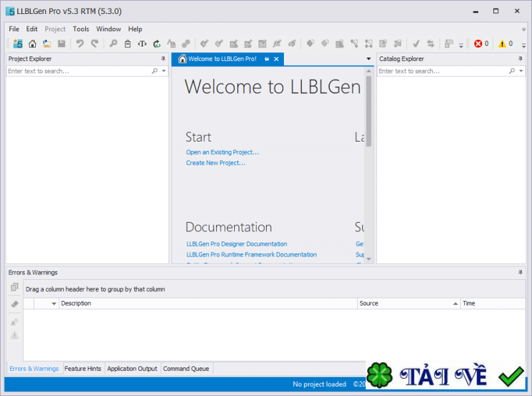Screen dimensions: 532x396
Task: Sort by the Source column header
Action: pos(408,304)
